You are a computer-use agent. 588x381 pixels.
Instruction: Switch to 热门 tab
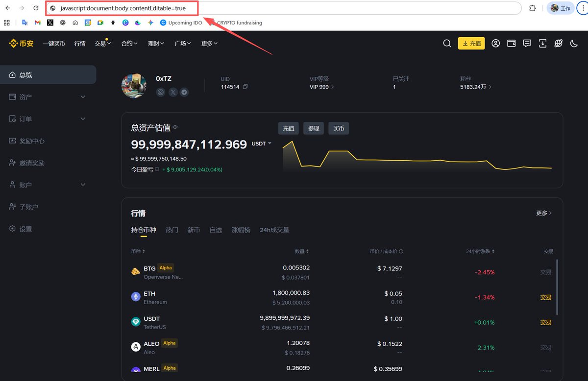(172, 230)
